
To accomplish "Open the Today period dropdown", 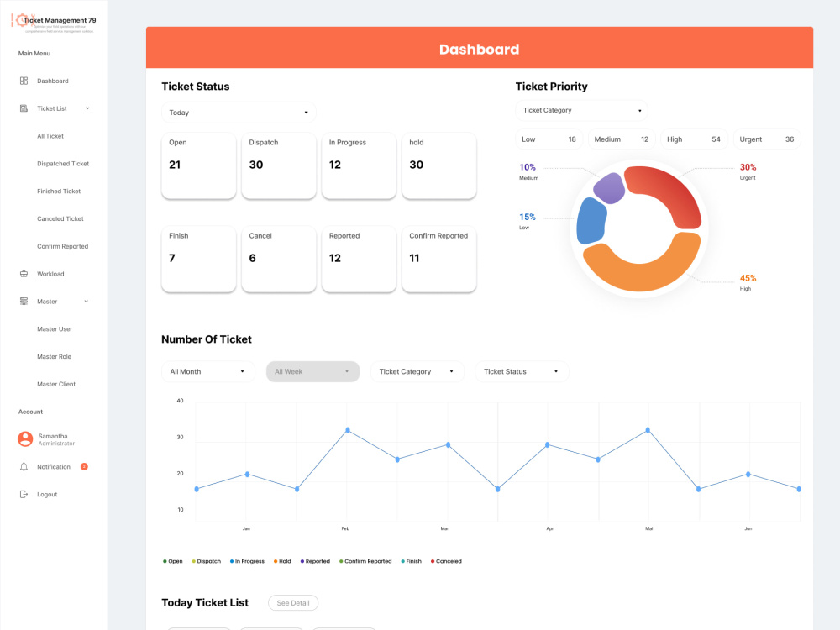I will (x=239, y=113).
